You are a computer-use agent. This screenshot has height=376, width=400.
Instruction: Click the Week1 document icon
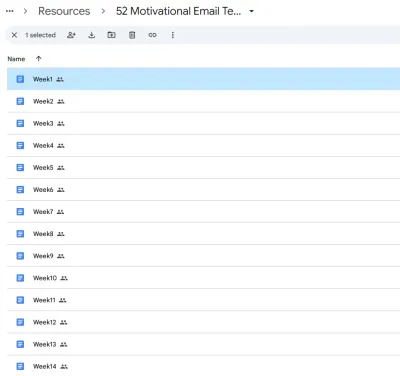tap(20, 79)
